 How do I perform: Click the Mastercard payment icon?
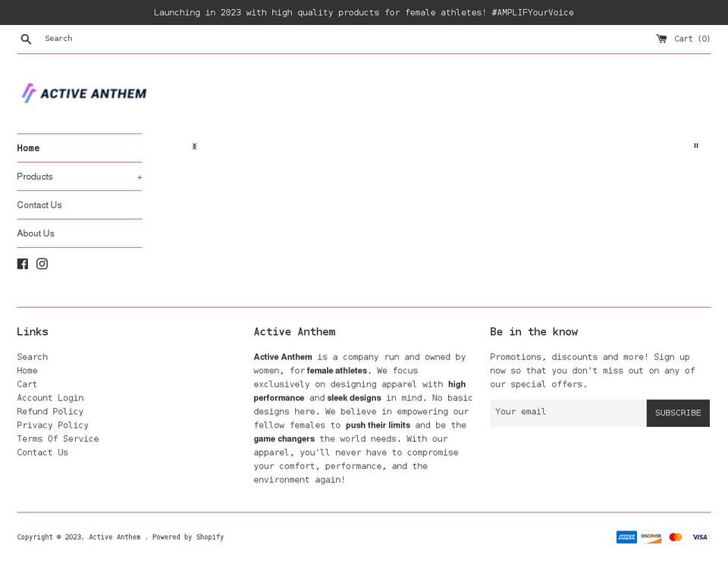click(675, 537)
